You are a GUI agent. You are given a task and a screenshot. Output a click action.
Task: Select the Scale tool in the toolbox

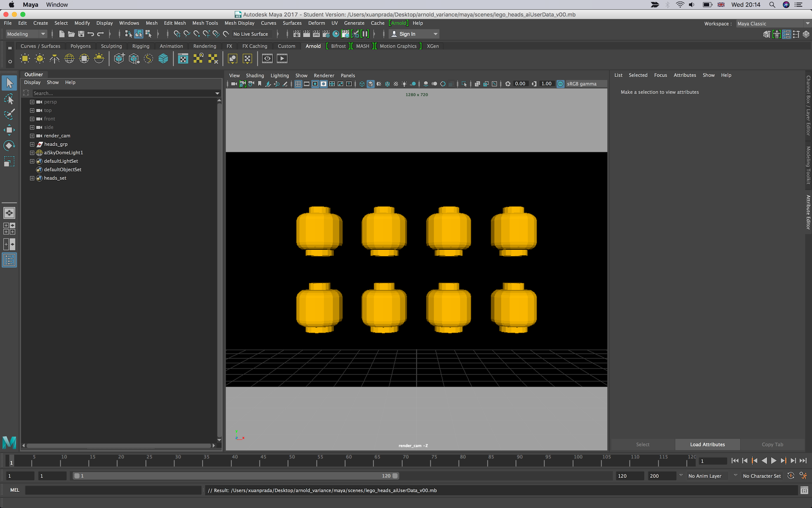point(9,161)
